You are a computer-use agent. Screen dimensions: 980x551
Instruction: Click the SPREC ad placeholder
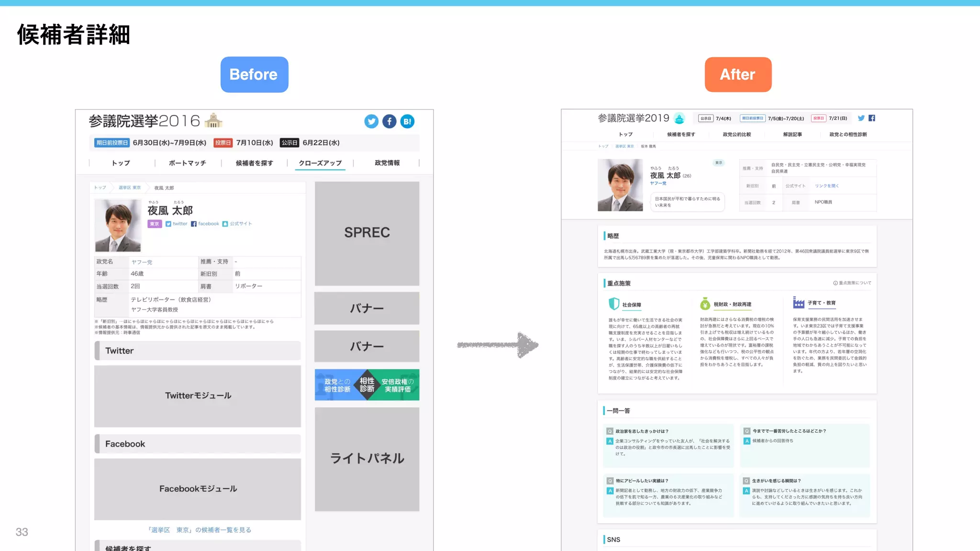(367, 233)
